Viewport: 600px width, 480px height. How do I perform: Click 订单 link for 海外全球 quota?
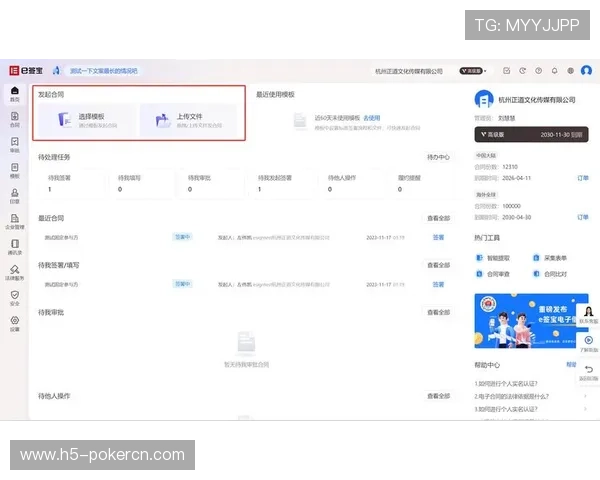pos(583,217)
